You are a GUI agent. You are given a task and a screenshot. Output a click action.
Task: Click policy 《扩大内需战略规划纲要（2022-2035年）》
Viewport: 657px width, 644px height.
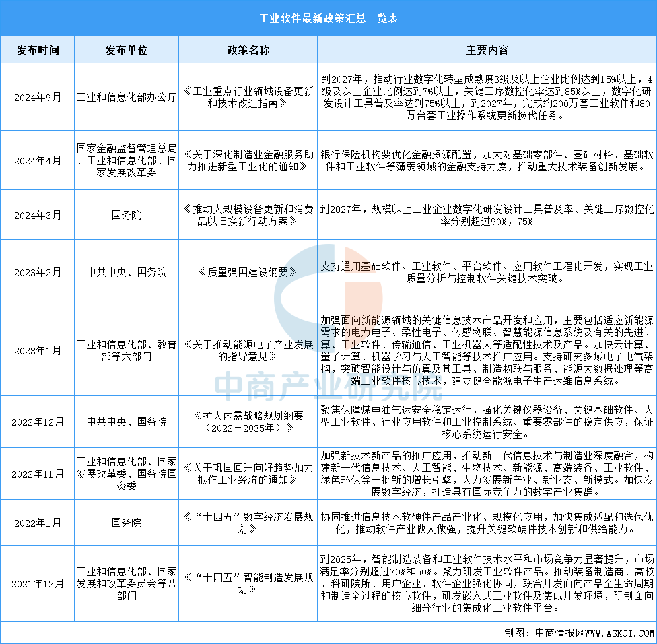click(248, 422)
